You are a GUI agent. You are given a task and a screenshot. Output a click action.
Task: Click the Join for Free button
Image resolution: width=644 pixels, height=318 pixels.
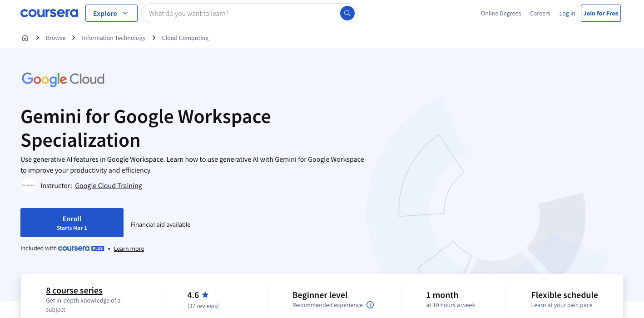point(600,13)
